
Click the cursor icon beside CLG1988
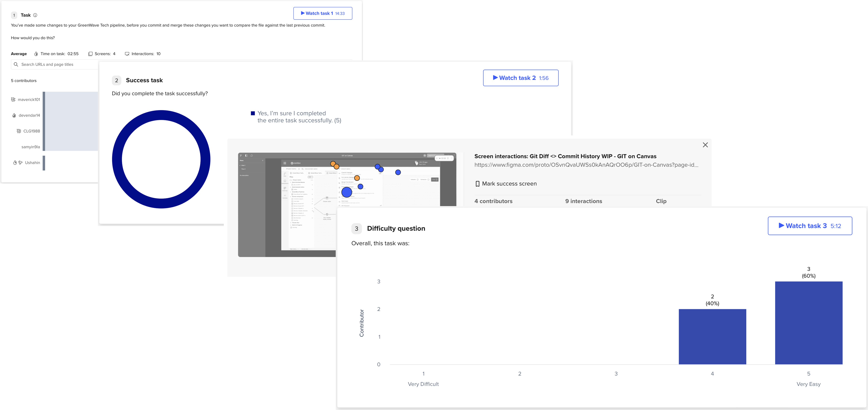pos(19,131)
